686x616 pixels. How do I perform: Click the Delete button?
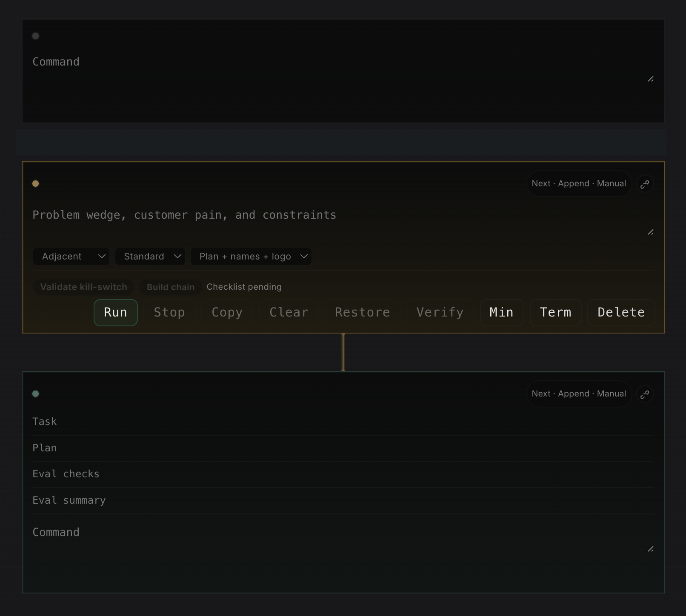620,312
